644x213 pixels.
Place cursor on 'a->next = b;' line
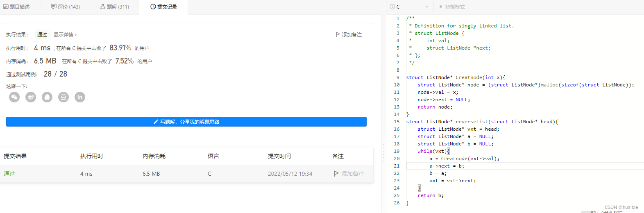click(447, 166)
